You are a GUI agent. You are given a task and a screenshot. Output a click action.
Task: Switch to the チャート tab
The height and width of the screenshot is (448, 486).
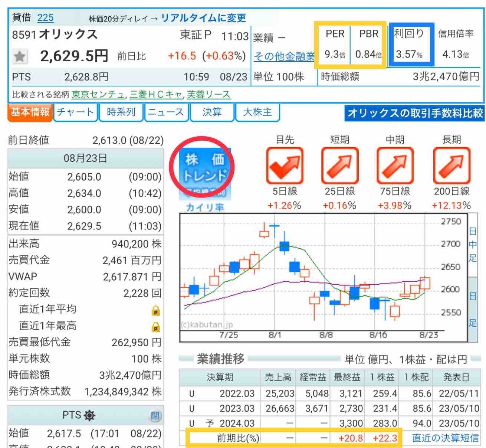76,112
